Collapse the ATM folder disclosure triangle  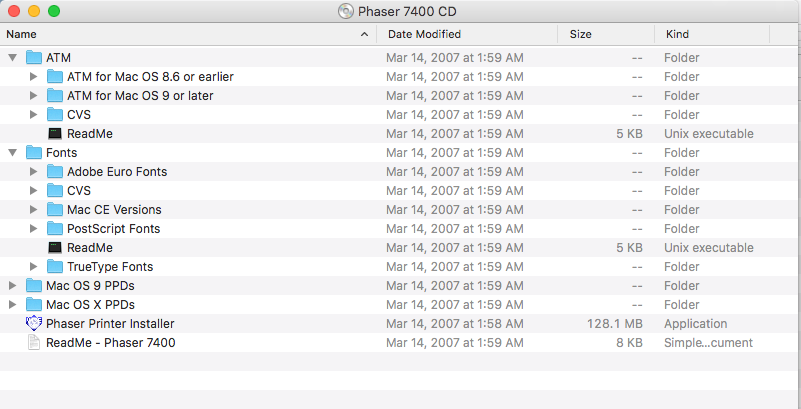pos(12,58)
